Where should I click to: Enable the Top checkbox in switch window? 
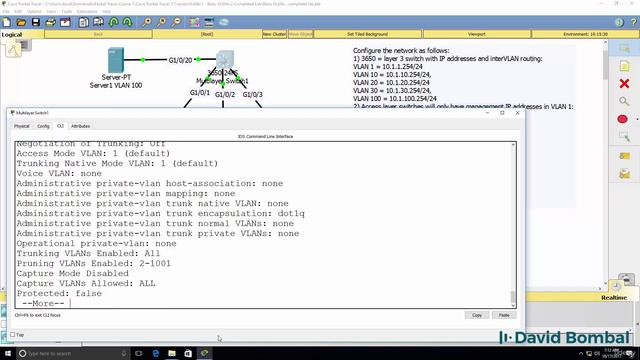[x=13, y=335]
